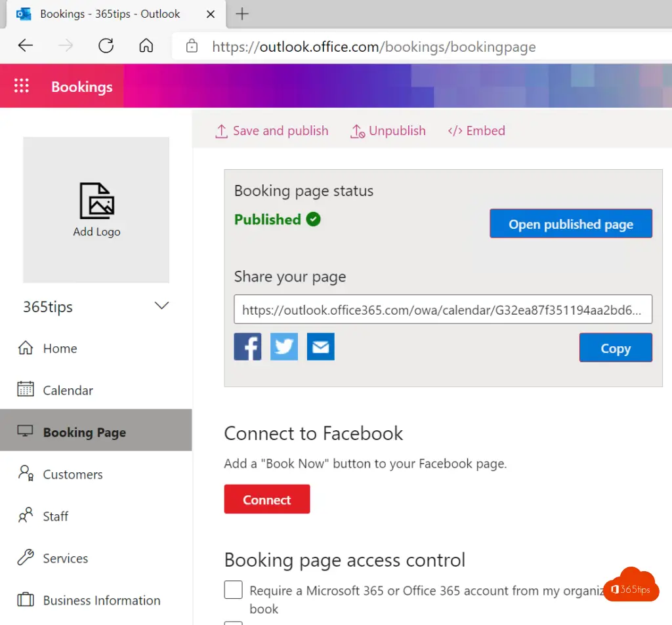Click the red Connect button
Image resolution: width=672 pixels, height=625 pixels.
(267, 499)
